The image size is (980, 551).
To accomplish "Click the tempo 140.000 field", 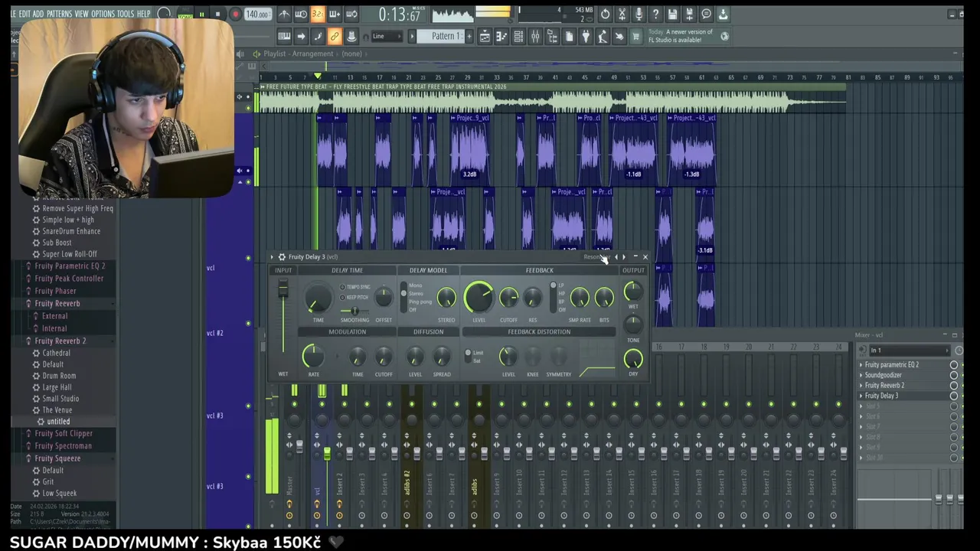I will (x=257, y=15).
